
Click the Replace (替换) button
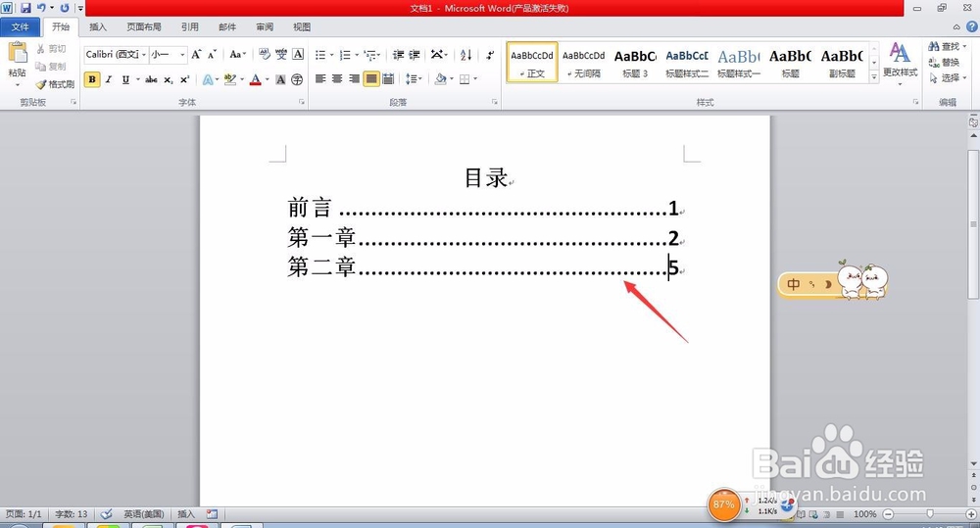tap(944, 63)
